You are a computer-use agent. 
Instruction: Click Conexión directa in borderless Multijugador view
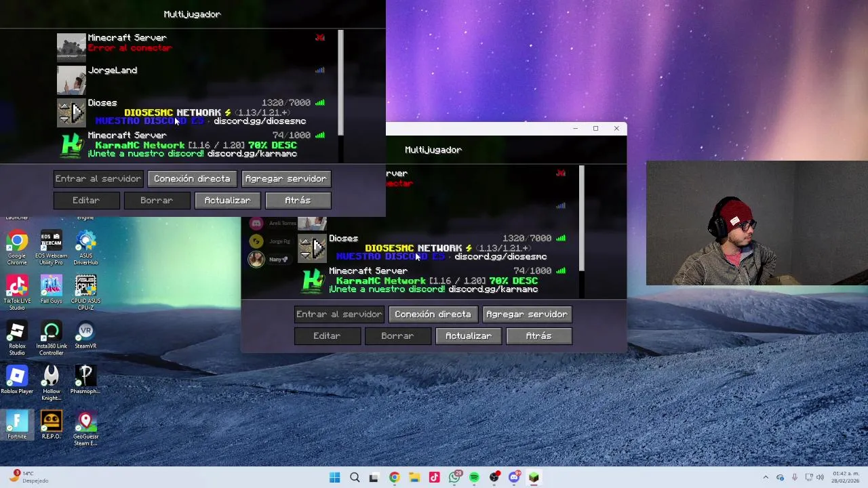point(192,178)
